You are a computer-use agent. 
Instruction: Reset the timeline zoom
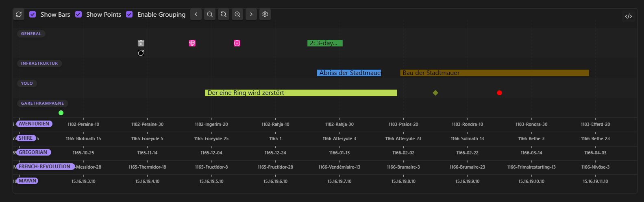point(224,14)
